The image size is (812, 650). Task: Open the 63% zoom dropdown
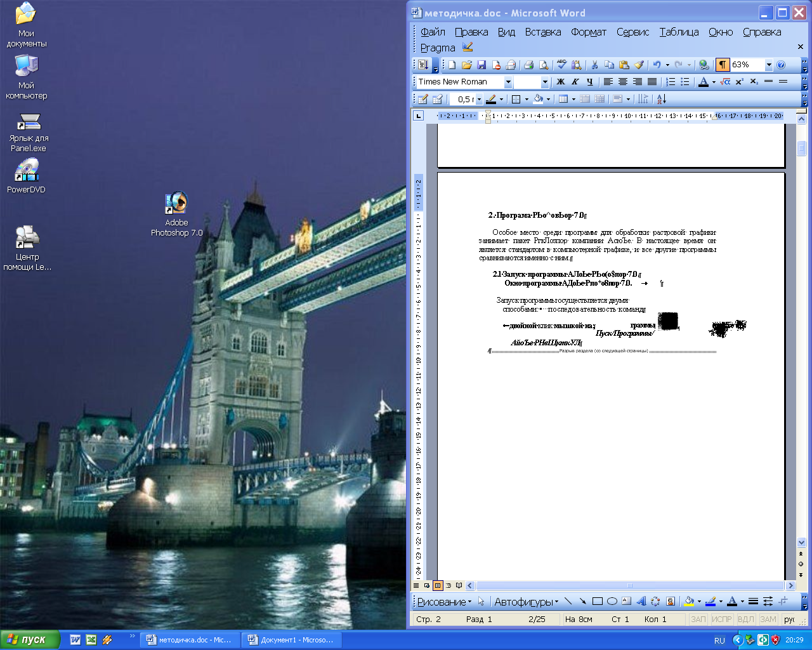pos(769,65)
